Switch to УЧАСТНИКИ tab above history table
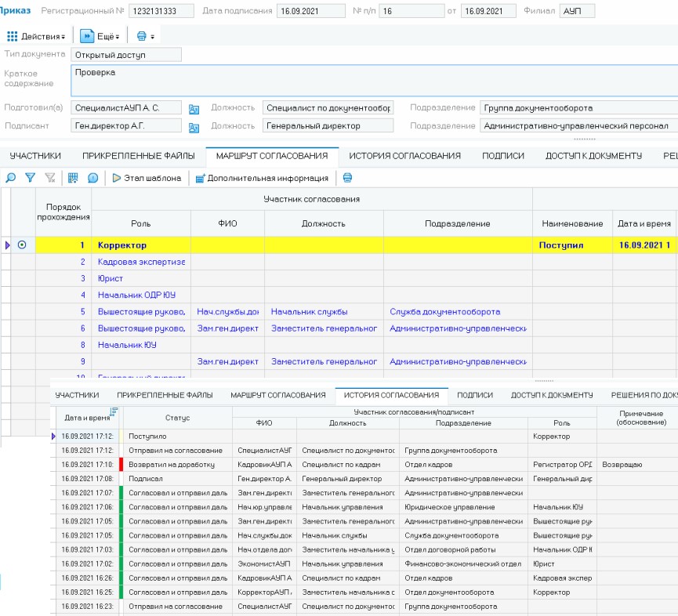 77,395
